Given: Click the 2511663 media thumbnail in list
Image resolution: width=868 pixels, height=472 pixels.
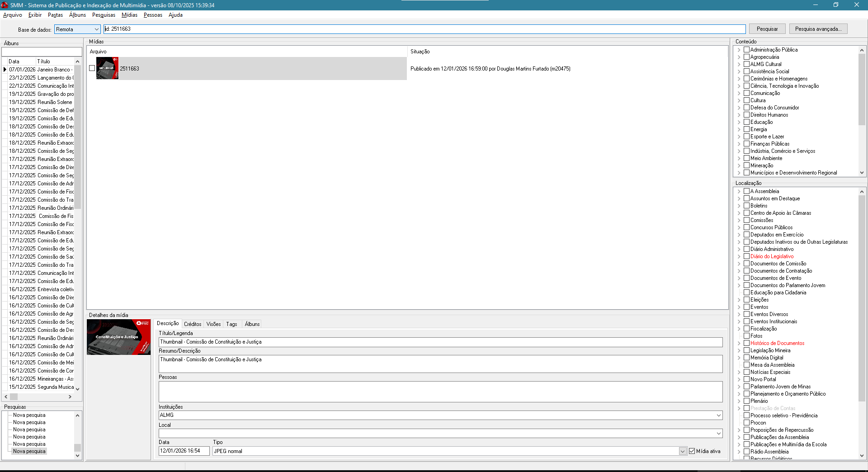Looking at the screenshot, I should pos(107,68).
